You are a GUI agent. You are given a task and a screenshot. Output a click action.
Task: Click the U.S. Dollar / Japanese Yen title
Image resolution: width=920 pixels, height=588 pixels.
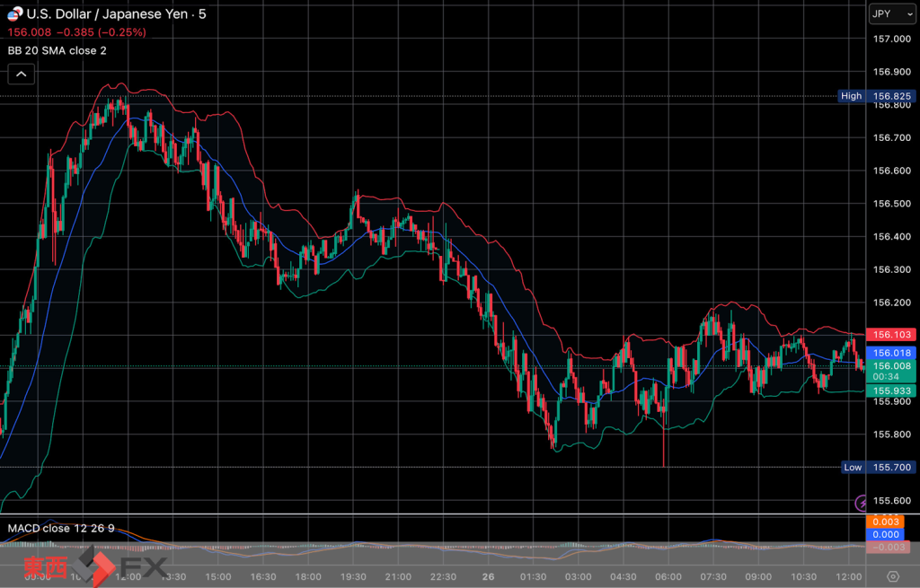pos(116,13)
